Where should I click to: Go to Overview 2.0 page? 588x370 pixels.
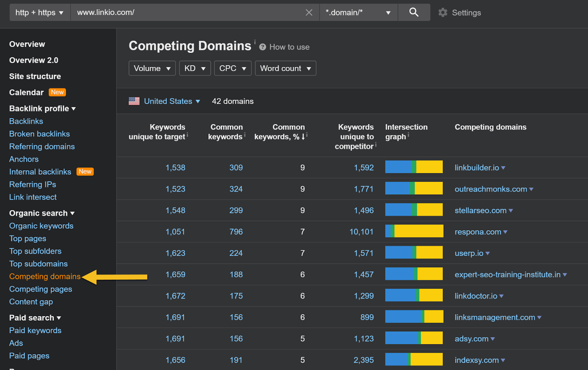coord(33,60)
